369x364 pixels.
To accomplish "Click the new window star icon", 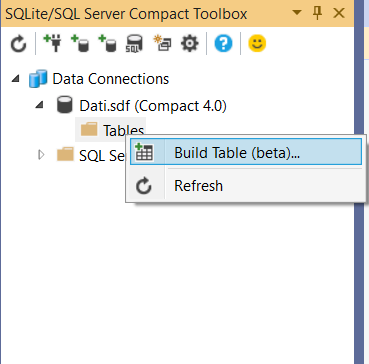I will coord(162,44).
